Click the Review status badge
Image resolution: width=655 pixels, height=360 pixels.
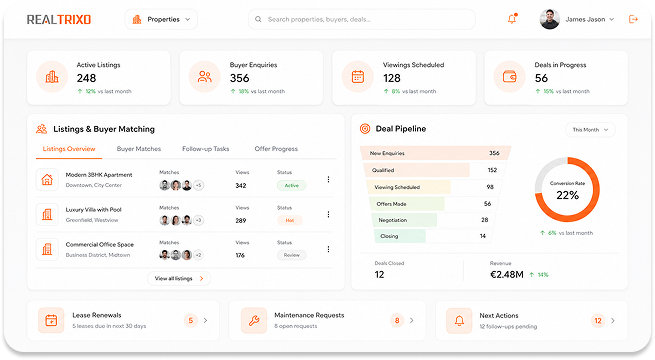click(x=292, y=255)
